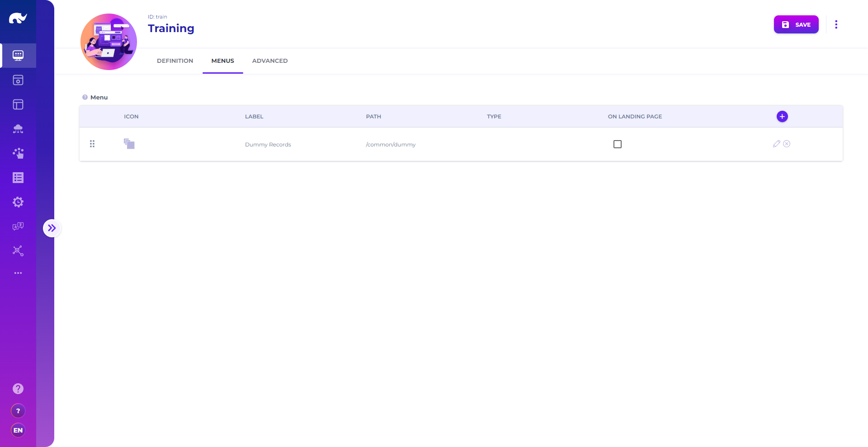Open the monitor icon section in the sidebar

18,56
